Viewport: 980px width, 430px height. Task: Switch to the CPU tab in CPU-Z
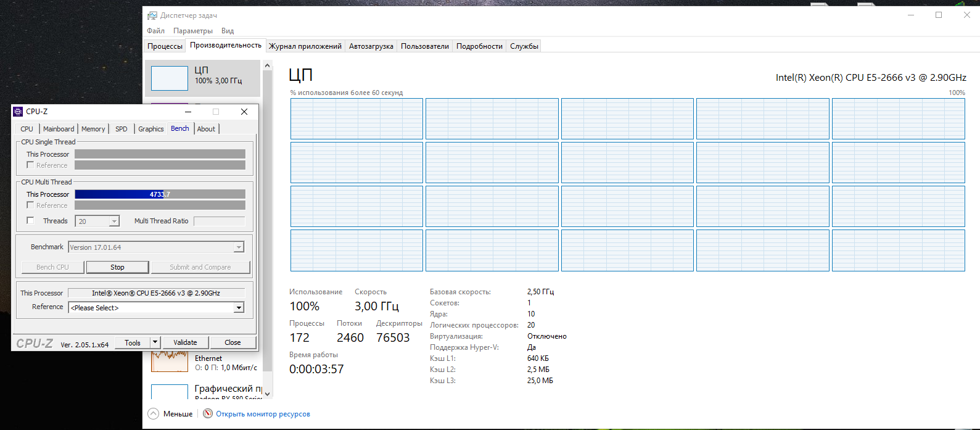pyautogui.click(x=27, y=129)
